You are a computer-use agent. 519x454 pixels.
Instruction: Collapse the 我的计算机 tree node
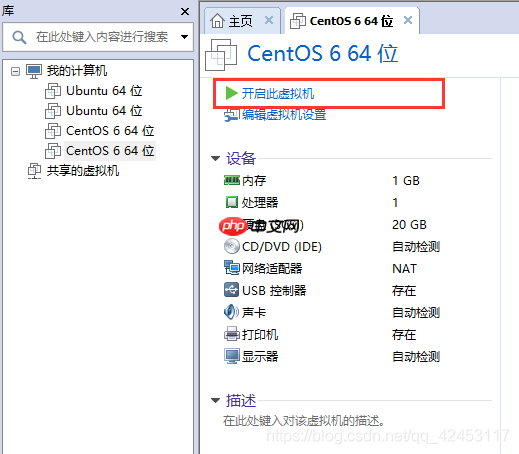pos(15,71)
